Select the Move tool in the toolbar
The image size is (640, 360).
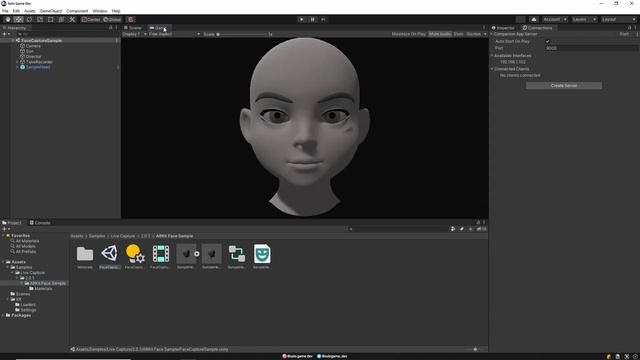(18, 20)
